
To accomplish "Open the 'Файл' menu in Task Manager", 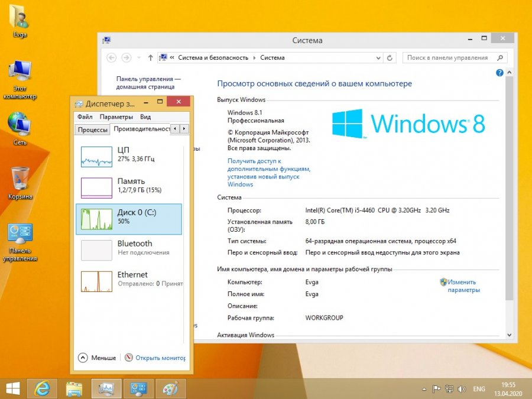I will [85, 116].
